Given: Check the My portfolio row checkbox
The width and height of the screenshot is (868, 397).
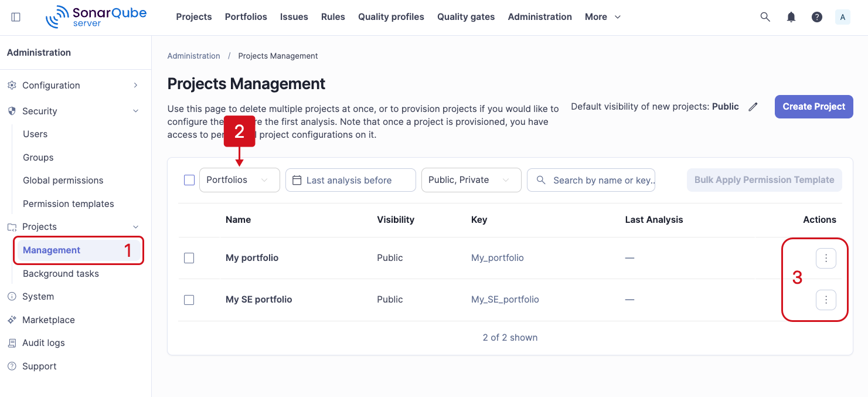Looking at the screenshot, I should click(x=189, y=258).
